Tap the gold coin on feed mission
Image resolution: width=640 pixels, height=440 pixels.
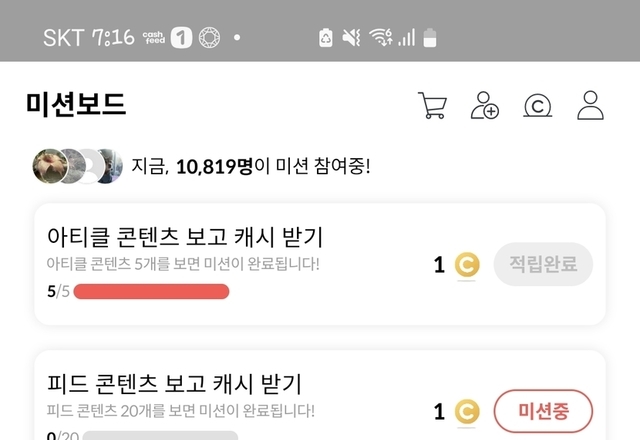point(467,411)
